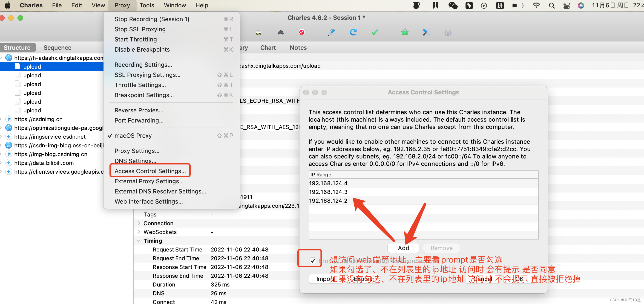
Task: Switch to the Sequence tab
Action: [57, 48]
